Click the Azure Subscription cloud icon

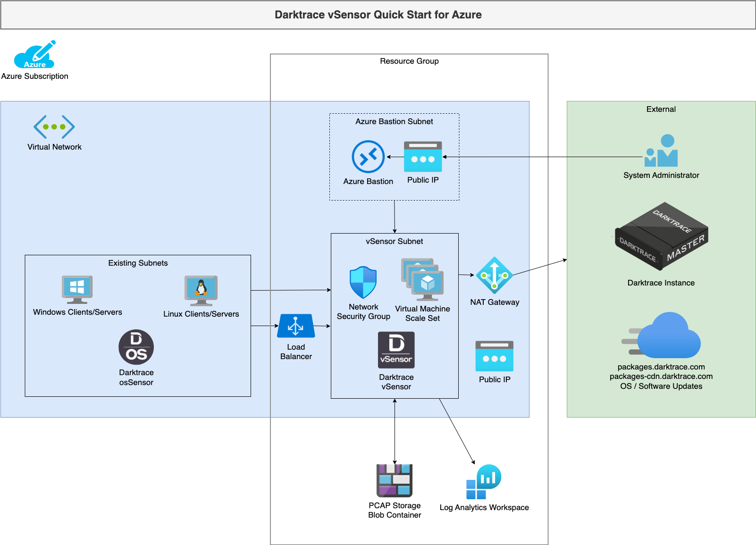[34, 54]
